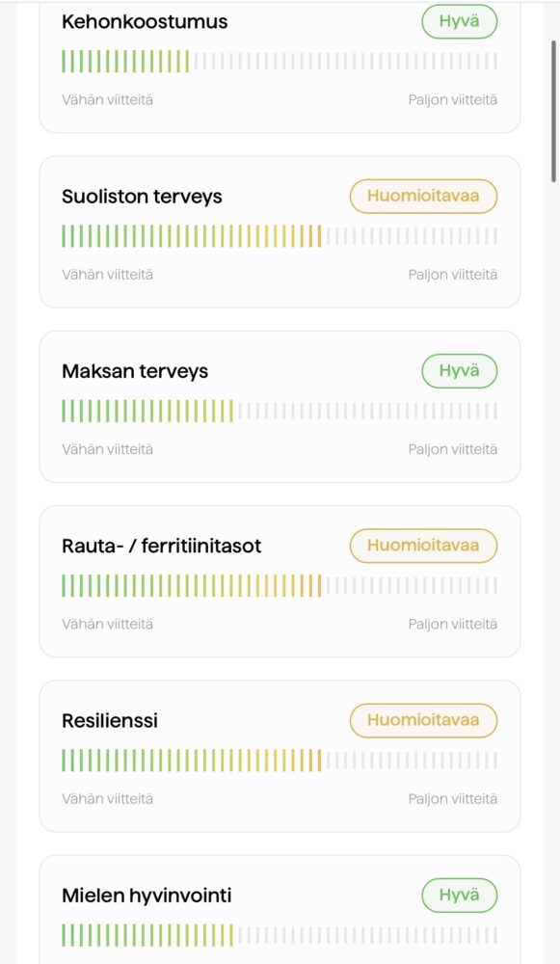This screenshot has height=964, width=560.
Task: Tap Huomioitavaa badge on Rauta- / ferritiinitasot
Action: pyautogui.click(x=423, y=546)
